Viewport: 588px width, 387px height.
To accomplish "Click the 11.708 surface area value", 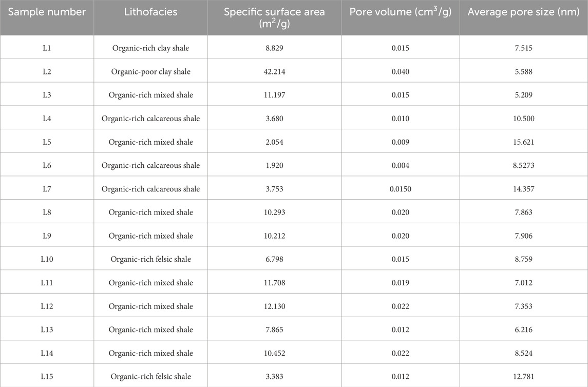I will [x=274, y=283].
